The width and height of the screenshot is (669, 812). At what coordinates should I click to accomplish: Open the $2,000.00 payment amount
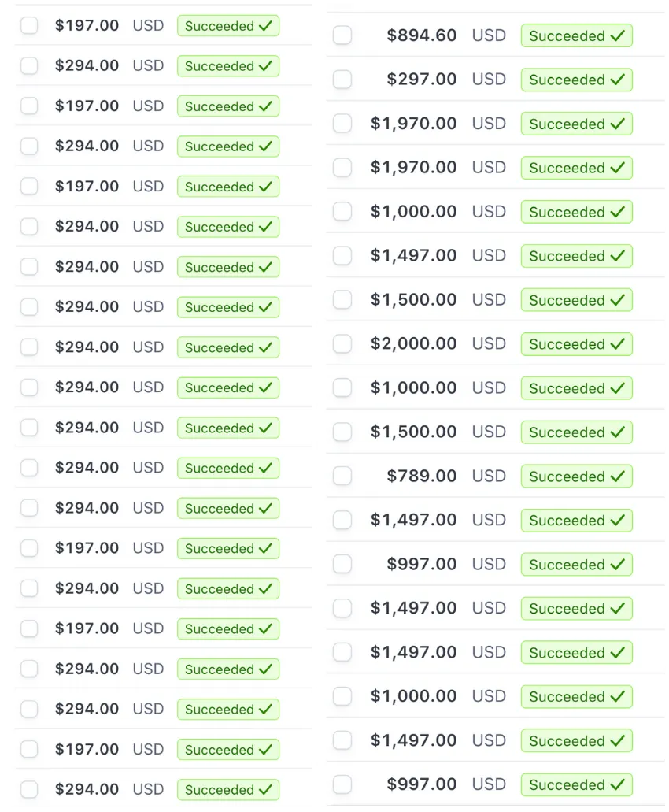(414, 344)
